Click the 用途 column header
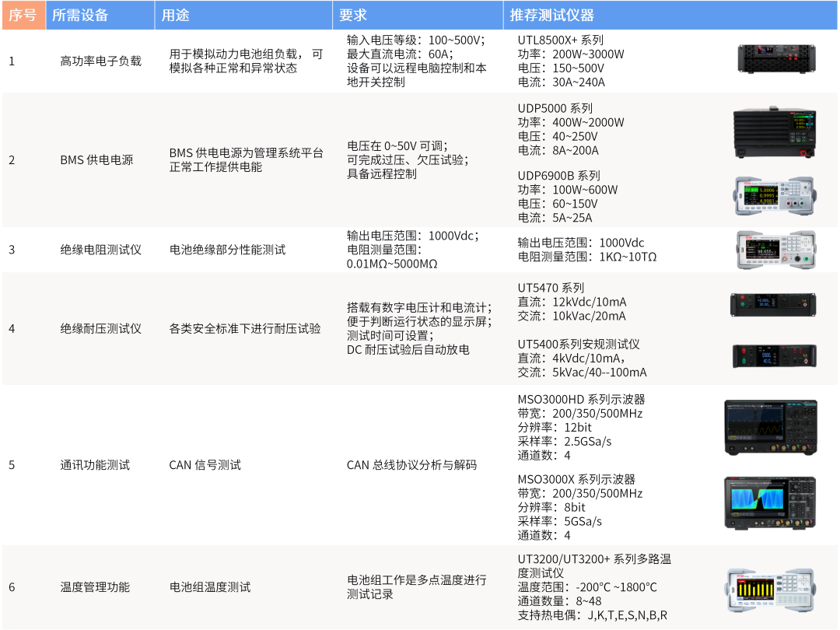The width and height of the screenshot is (840, 630). click(243, 15)
